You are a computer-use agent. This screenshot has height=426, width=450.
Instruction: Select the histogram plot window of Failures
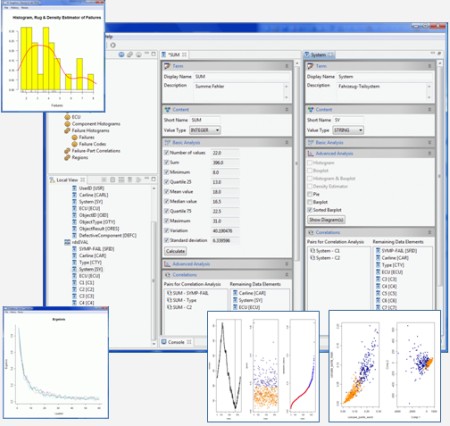(x=53, y=57)
